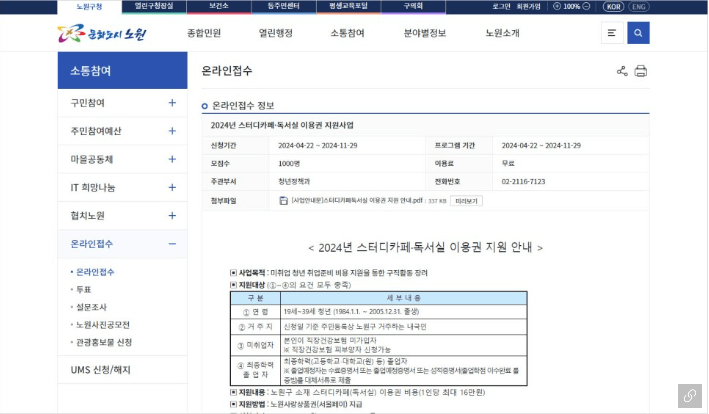
Task: Select 투표 submenu item
Action: (x=84, y=290)
